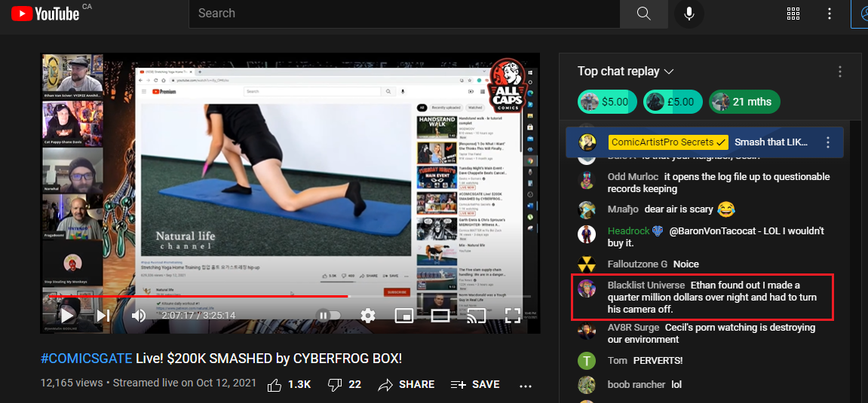Click the AV8R Surge chat avatar
This screenshot has height=403, width=868.
click(x=587, y=330)
